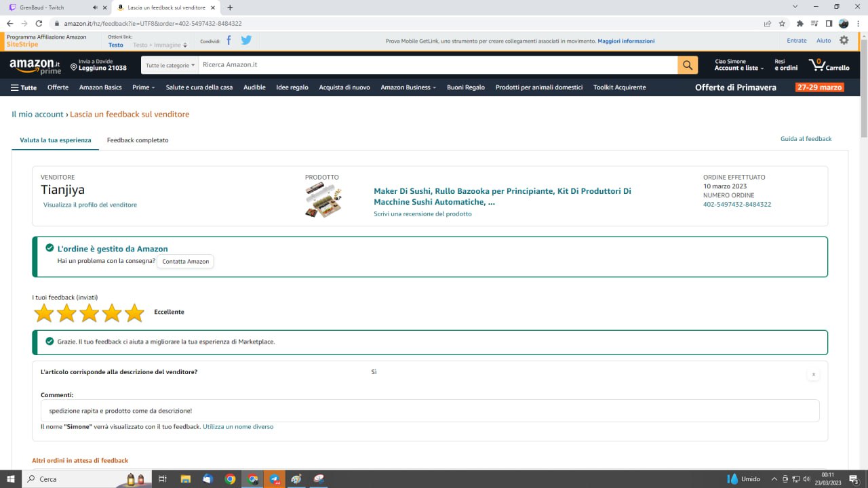868x488 pixels.
Task: Click 'Utilizza un nome diverso' link
Action: point(238,427)
